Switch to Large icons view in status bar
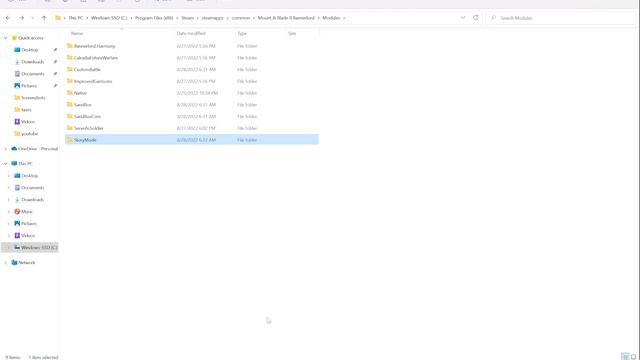This screenshot has width=640, height=360. (633, 357)
